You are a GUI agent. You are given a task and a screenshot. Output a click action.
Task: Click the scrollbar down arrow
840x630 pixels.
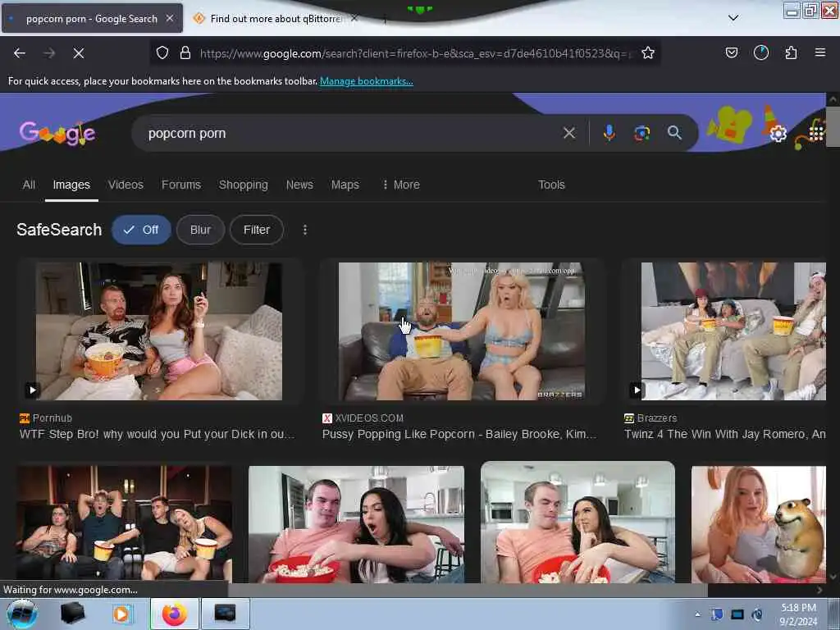(833, 577)
